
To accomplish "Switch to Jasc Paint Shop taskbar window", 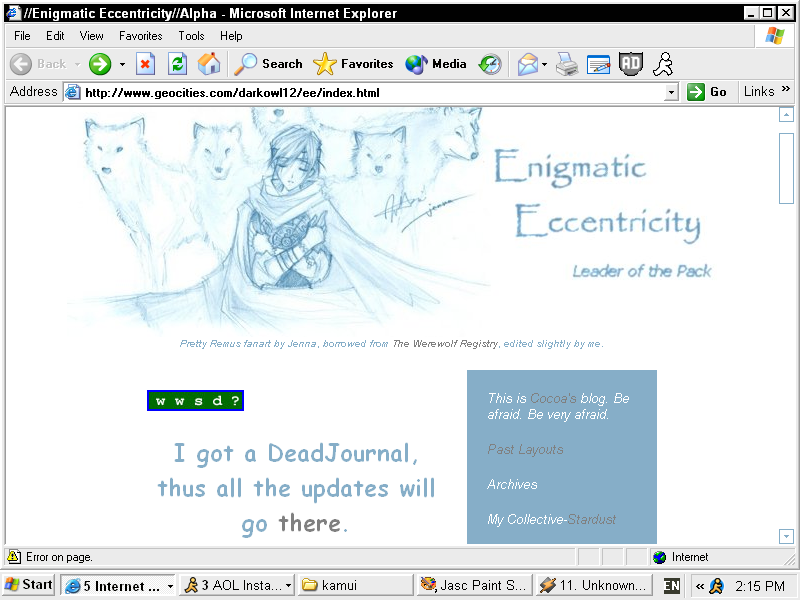I will (x=475, y=585).
